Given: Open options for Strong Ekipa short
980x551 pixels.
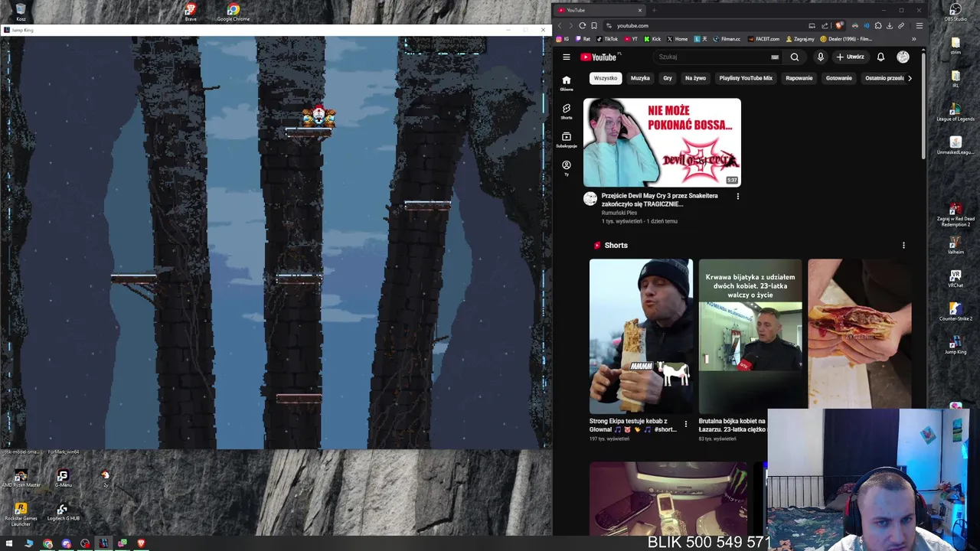Looking at the screenshot, I should pyautogui.click(x=685, y=423).
